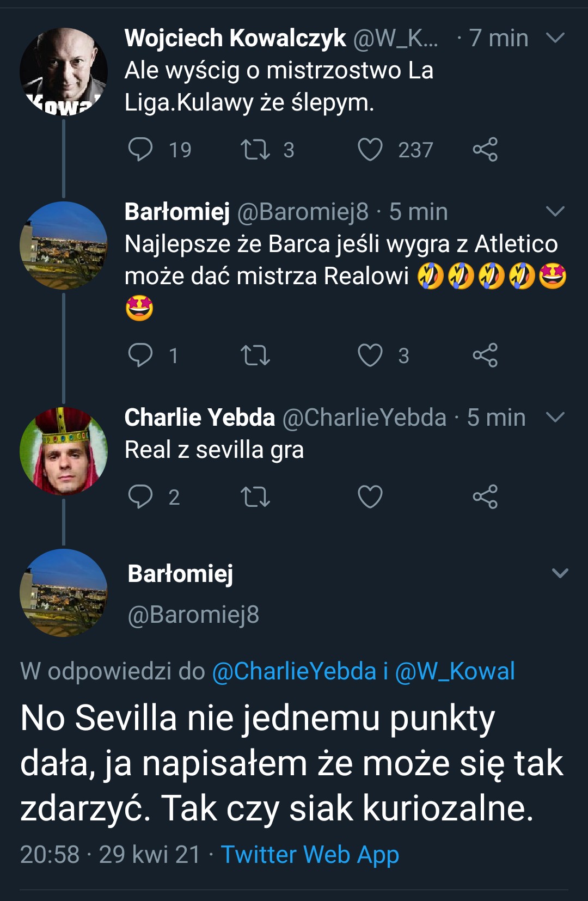The image size is (588, 901).
Task: Retweet Barłomiej's tweet about Barca and Atletico
Action: coord(255,356)
